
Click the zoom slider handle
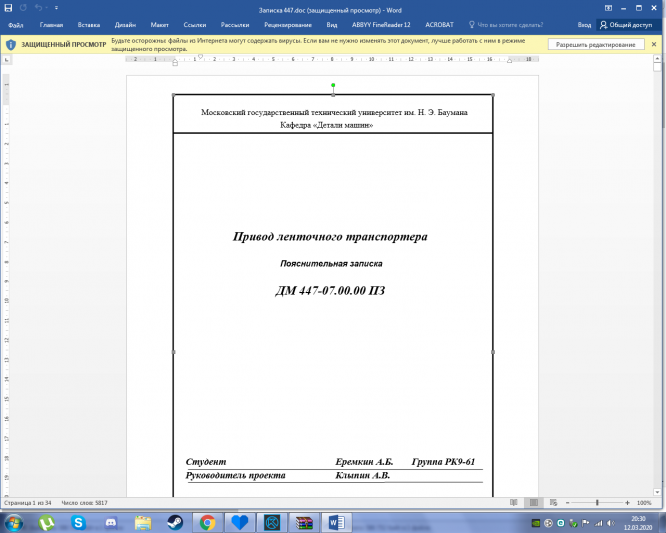pyautogui.click(x=597, y=503)
